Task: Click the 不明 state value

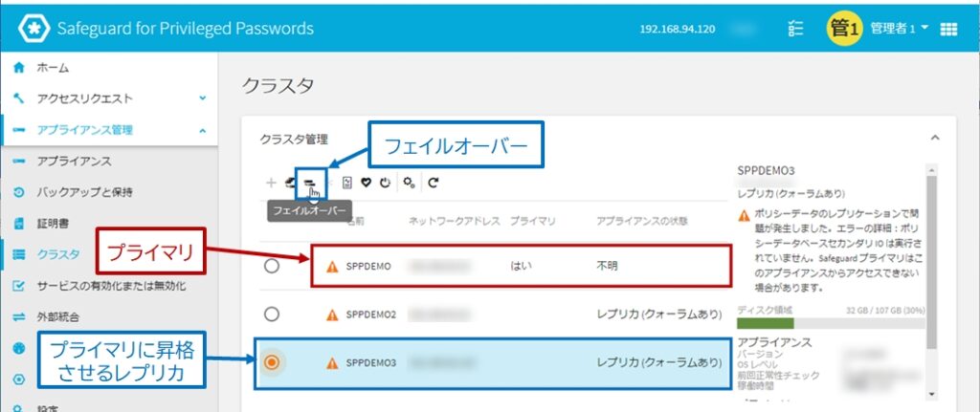Action: (x=607, y=267)
